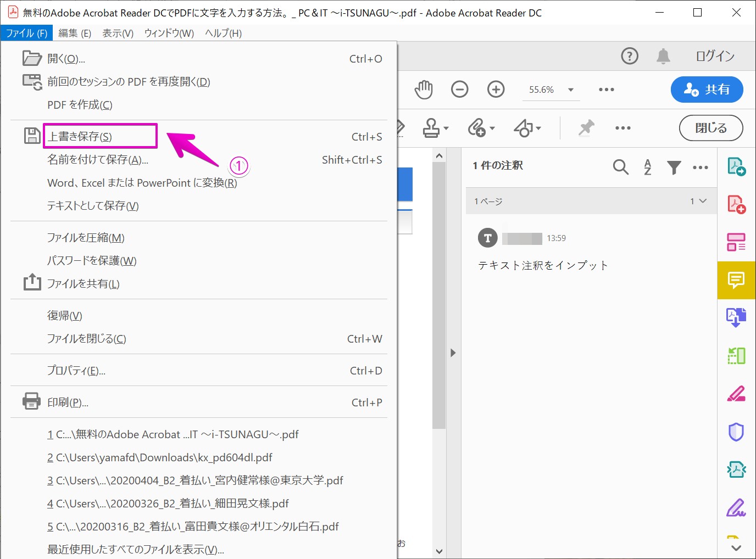Choose ファイルを圧縮(M)
This screenshot has width=756, height=559.
coord(199,238)
